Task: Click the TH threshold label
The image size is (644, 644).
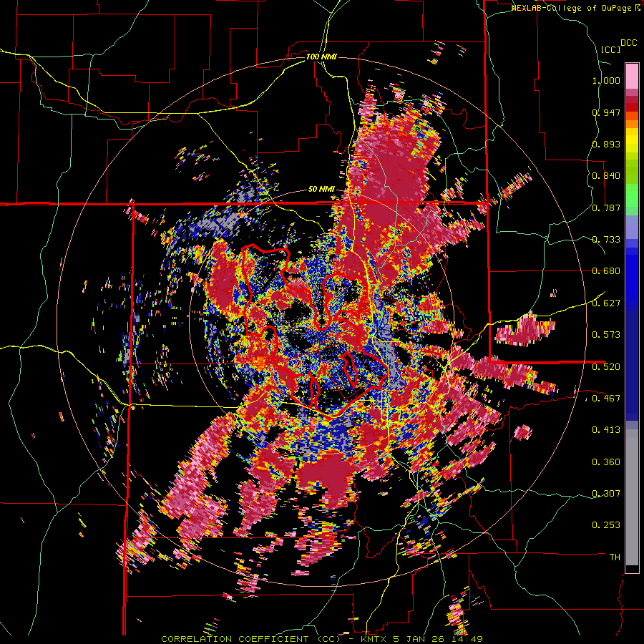Action: click(615, 557)
